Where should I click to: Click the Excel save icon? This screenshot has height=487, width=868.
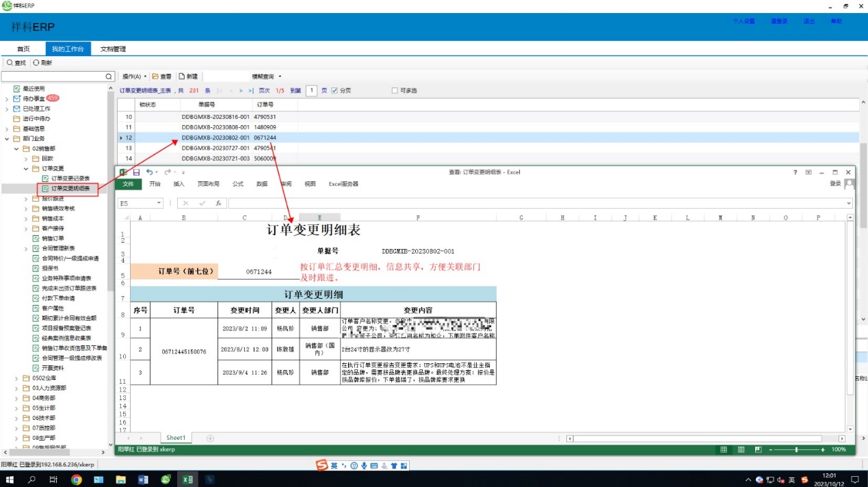[137, 172]
